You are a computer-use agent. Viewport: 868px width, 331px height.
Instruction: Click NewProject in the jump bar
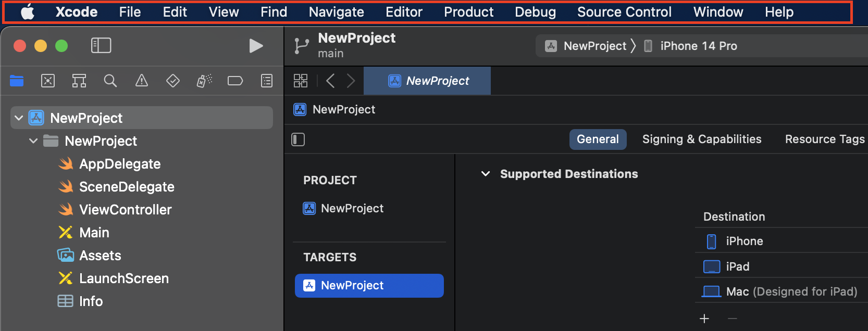[335, 109]
